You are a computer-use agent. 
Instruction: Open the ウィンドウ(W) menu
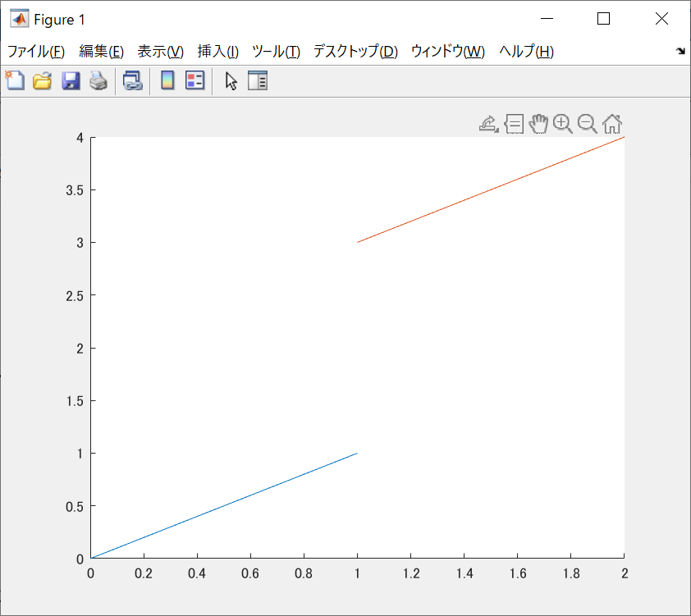click(448, 52)
